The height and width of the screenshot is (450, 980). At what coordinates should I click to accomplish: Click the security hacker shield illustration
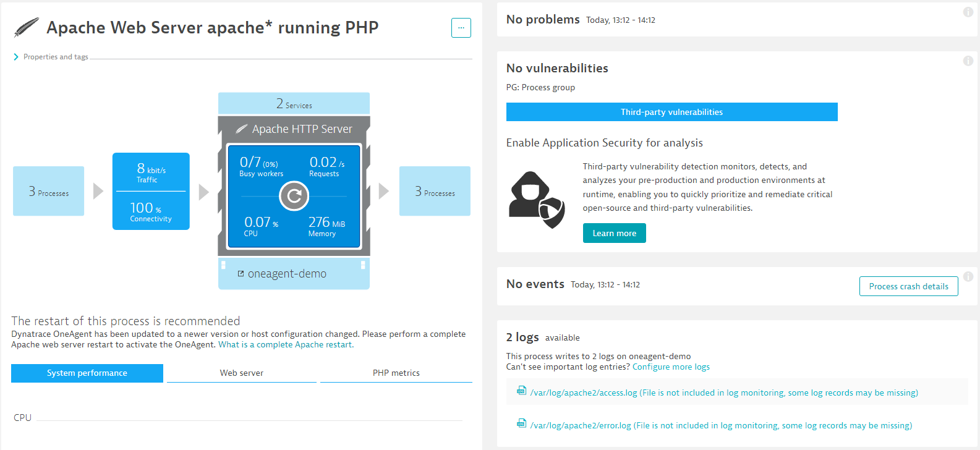(x=537, y=199)
